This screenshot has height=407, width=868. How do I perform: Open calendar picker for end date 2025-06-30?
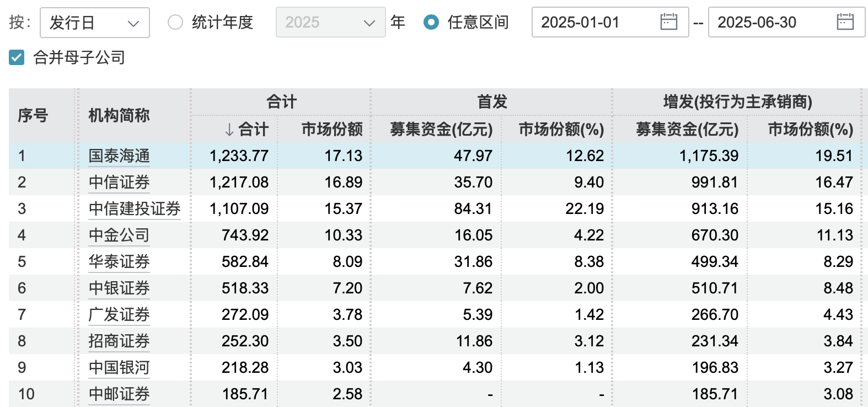tap(845, 22)
